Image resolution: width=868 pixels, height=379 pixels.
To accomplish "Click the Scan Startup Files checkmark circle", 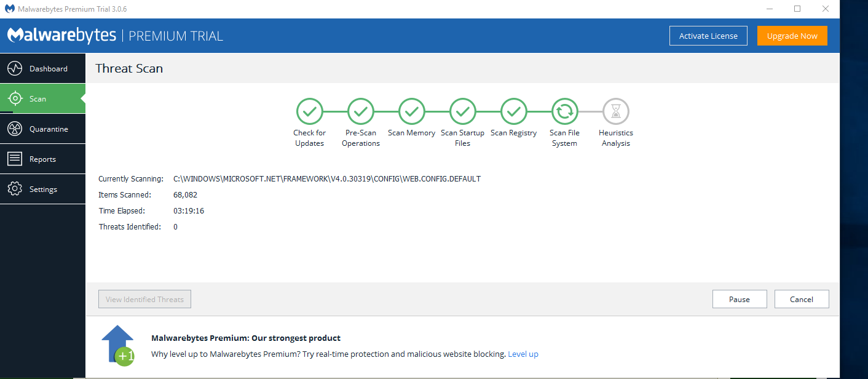I will 462,111.
